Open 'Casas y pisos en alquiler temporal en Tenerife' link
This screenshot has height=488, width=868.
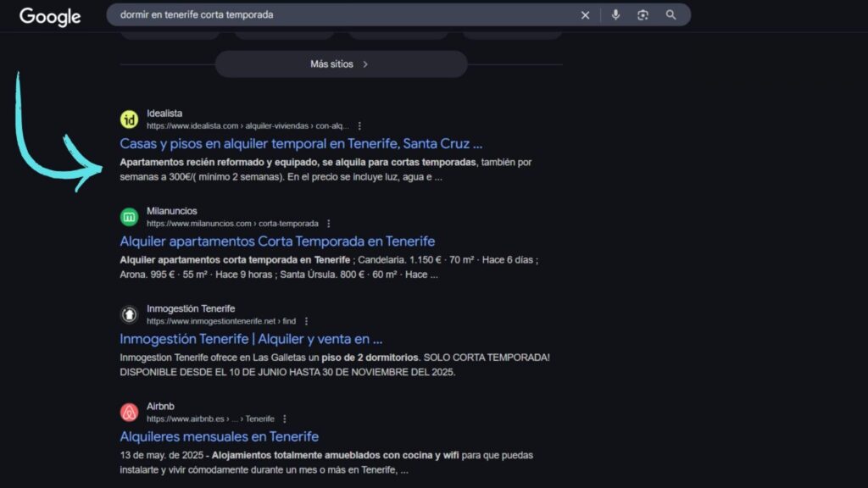(301, 144)
